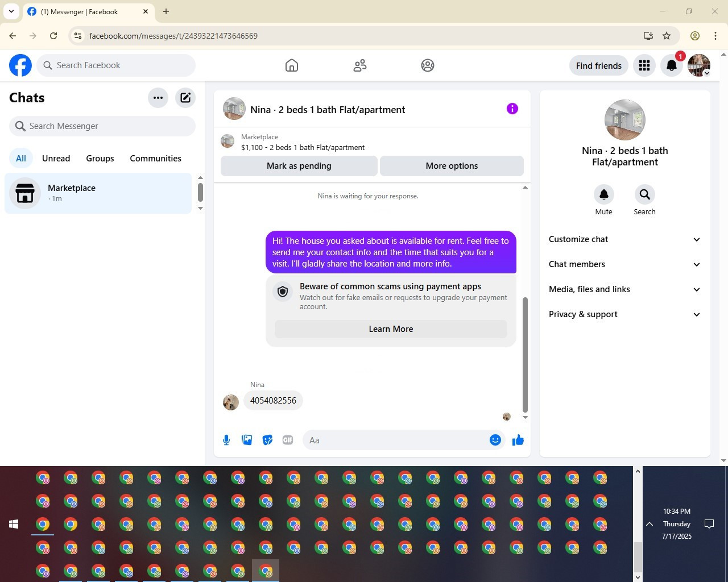Click the conversation scrollbar thumb
This screenshot has height=582, width=728.
coord(525,355)
